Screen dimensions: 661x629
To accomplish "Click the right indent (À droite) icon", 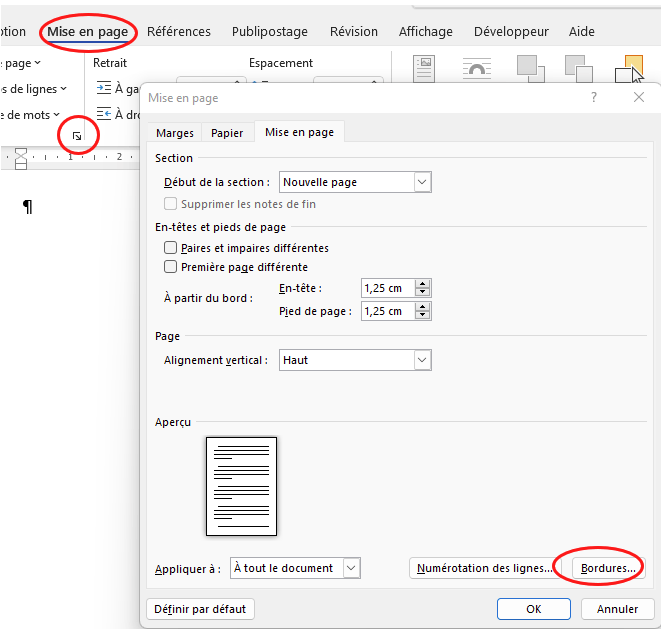I will click(104, 114).
